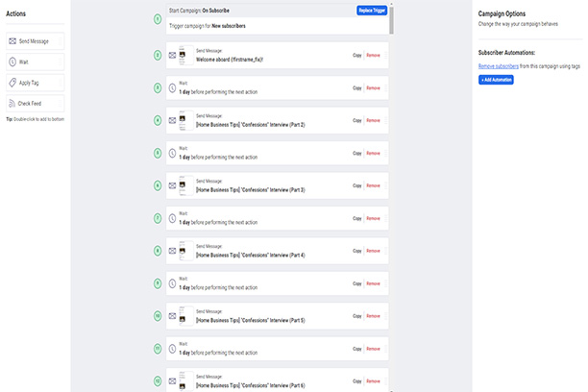Remove the step 5 Wait action
The height and width of the screenshot is (392, 588).
373,154
